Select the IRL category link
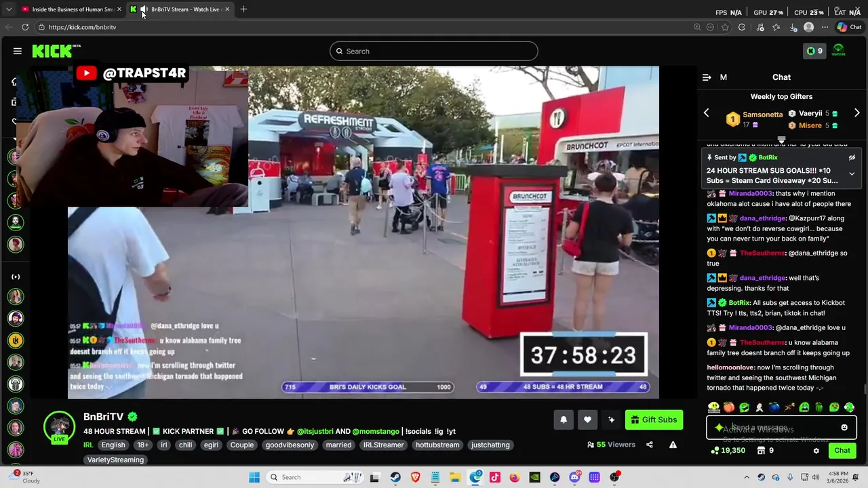The width and height of the screenshot is (868, 488). 88,445
